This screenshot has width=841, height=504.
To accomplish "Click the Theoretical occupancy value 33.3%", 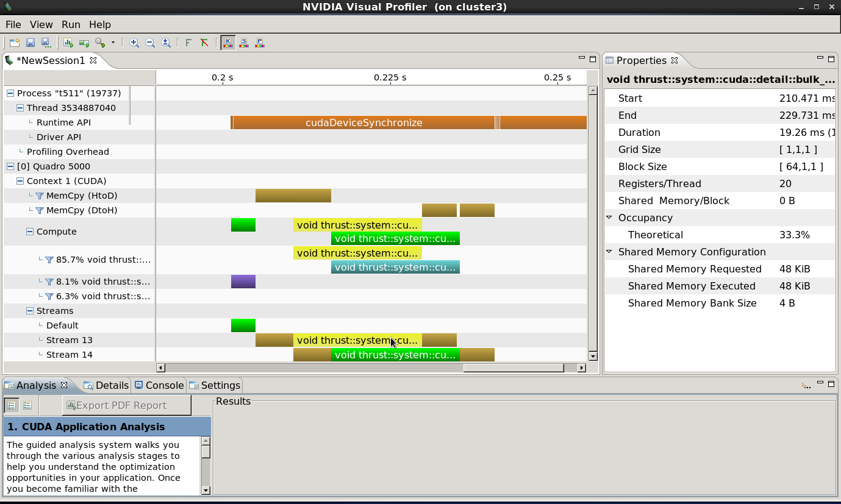I will pos(795,235).
